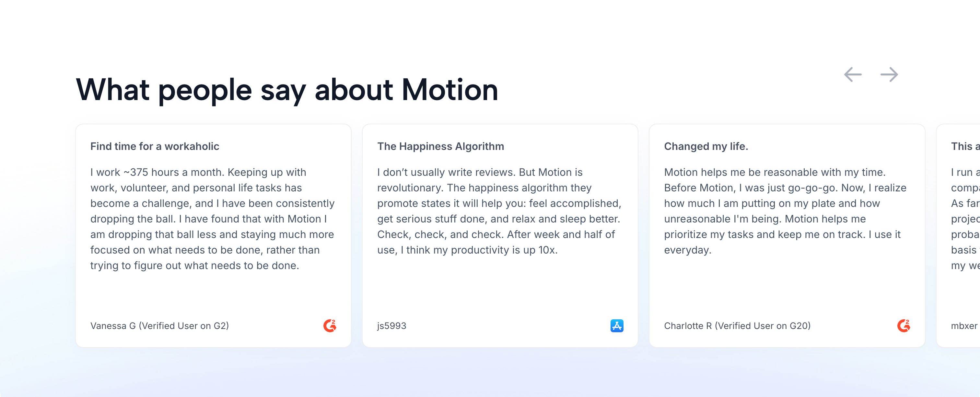This screenshot has height=397, width=980.
Task: Click Charlotte's review body text
Action: [785, 211]
